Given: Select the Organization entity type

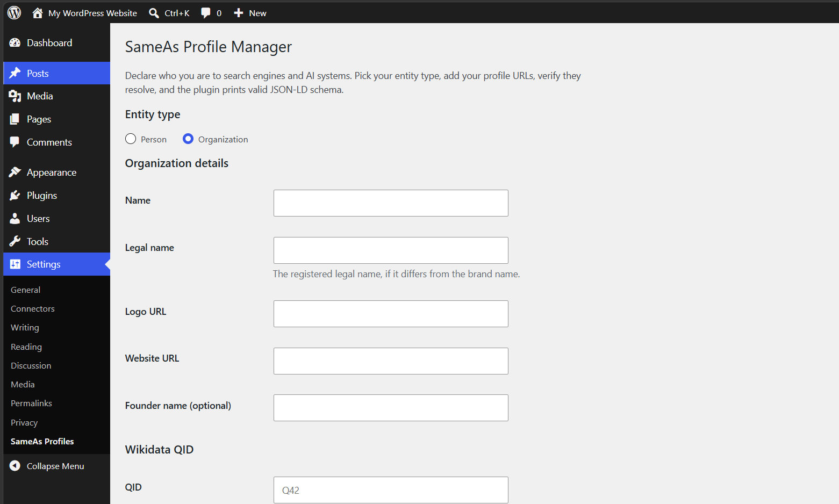Looking at the screenshot, I should pos(188,139).
